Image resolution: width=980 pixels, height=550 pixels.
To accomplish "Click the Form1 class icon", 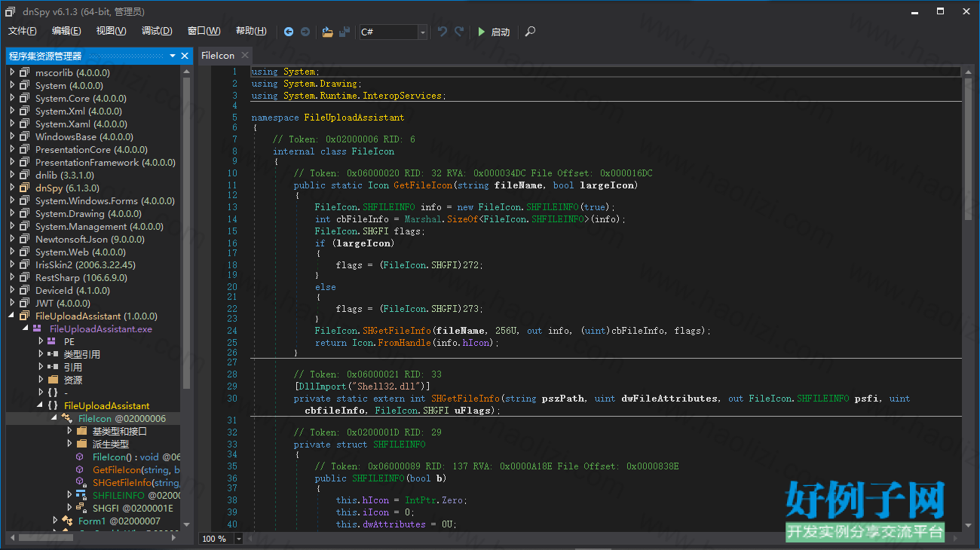I will [x=67, y=521].
